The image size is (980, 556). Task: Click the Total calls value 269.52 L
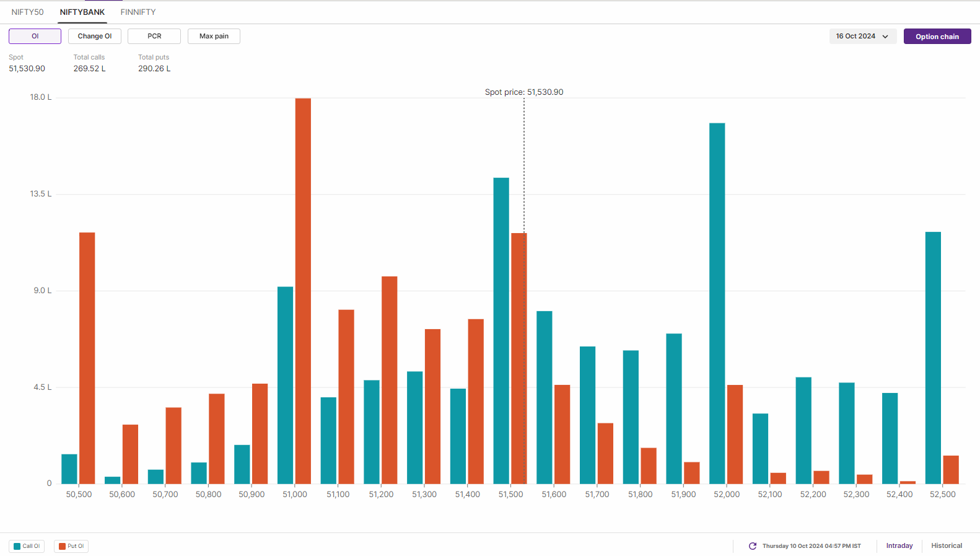click(89, 69)
